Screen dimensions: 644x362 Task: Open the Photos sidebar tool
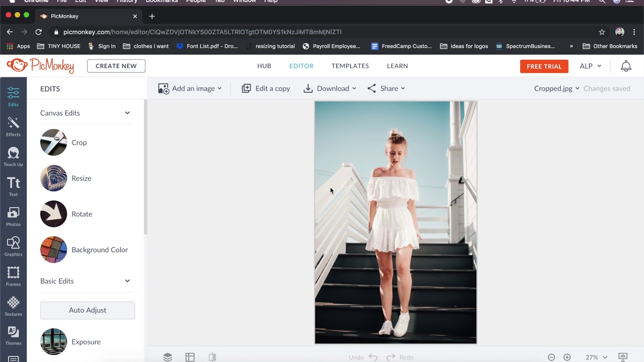tap(13, 217)
